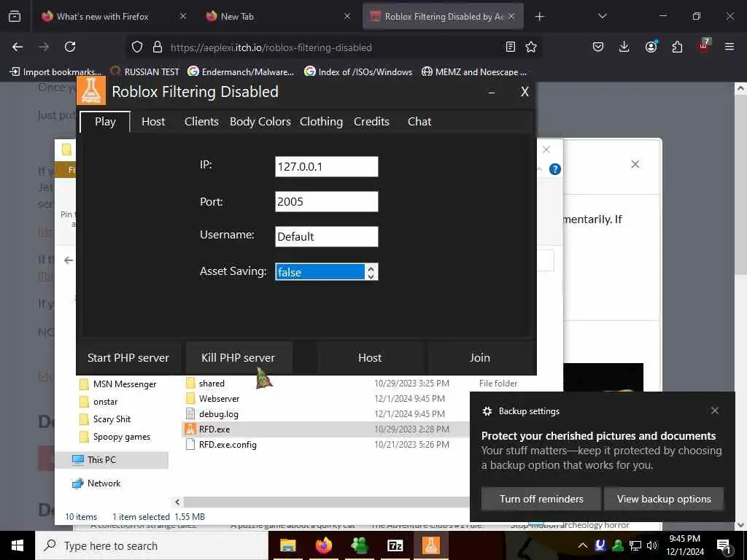
Task: Open Firefox application hamburger menu
Action: click(729, 47)
